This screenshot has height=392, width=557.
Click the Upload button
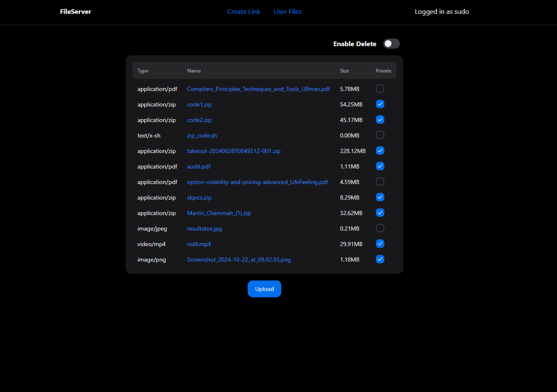264,289
